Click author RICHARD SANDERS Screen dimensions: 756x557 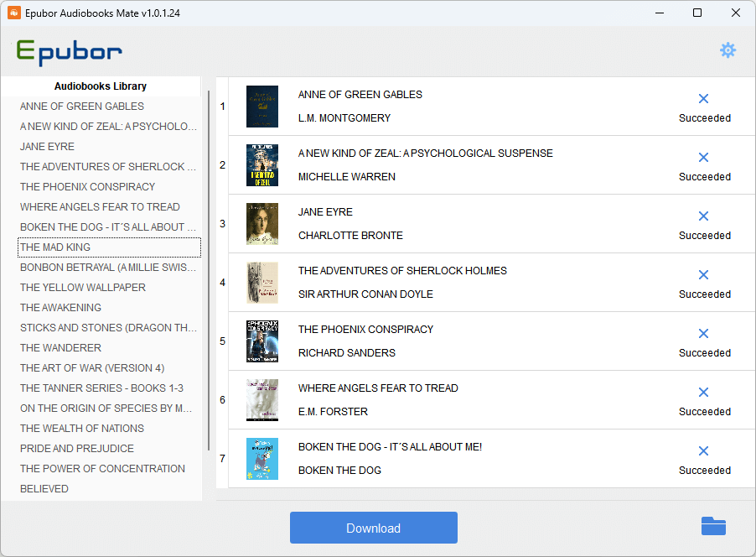click(x=347, y=353)
